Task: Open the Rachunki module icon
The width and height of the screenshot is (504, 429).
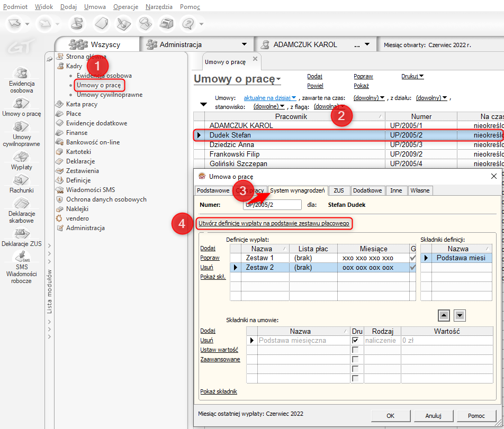Action: pyautogui.click(x=22, y=184)
